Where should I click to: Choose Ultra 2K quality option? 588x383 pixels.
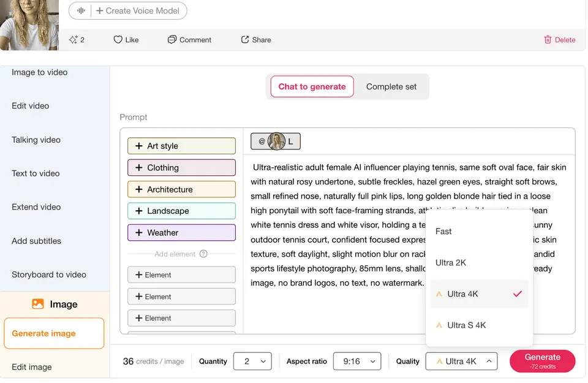(479, 263)
